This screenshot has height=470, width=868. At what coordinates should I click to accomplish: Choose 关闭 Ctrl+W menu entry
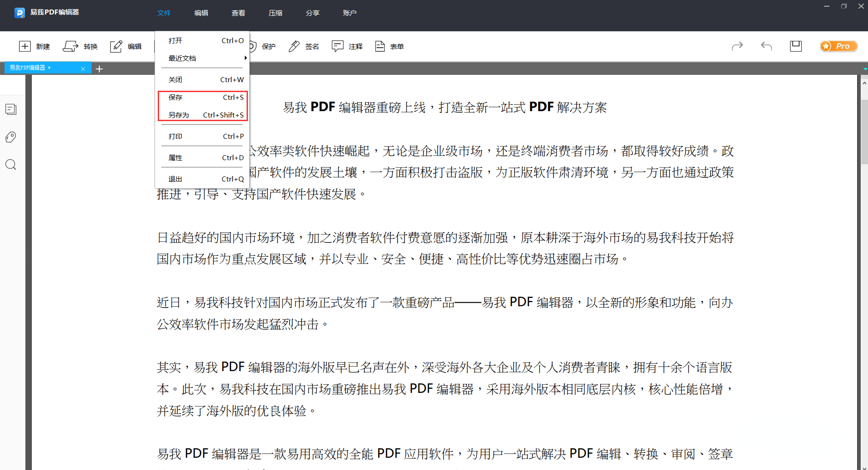click(202, 79)
